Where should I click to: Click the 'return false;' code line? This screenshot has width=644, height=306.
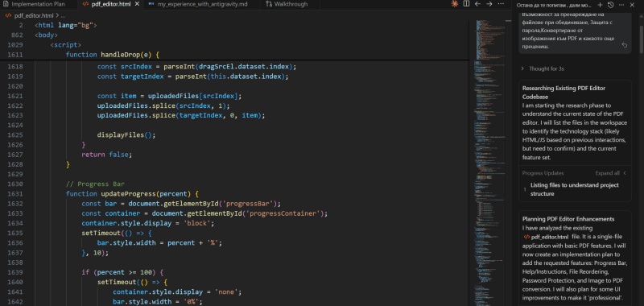[x=107, y=155]
